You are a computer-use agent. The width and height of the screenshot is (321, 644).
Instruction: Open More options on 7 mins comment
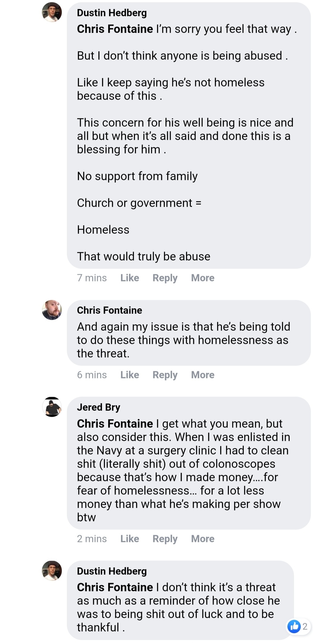tap(203, 278)
